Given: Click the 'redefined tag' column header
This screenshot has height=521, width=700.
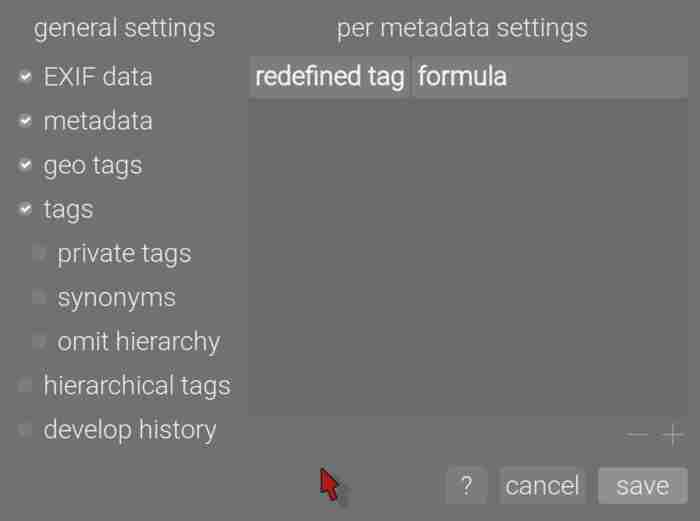Looking at the screenshot, I should pyautogui.click(x=329, y=77).
